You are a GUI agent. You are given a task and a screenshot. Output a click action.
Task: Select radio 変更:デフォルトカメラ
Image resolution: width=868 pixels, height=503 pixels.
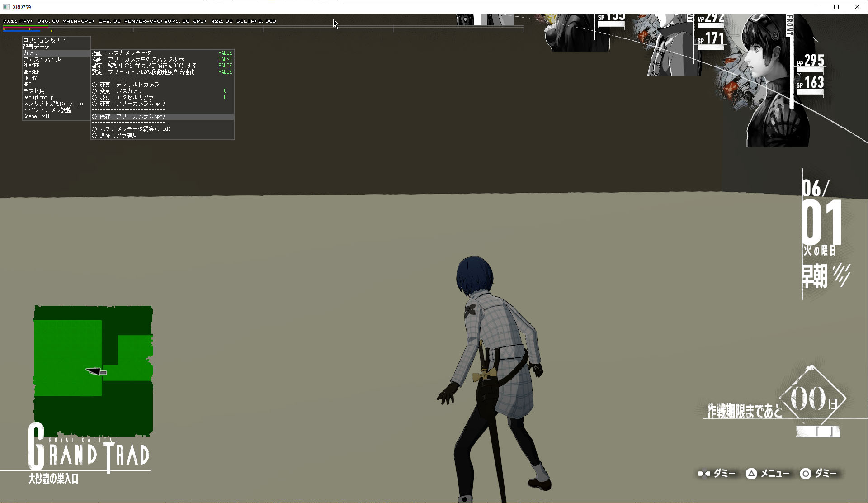click(x=94, y=85)
